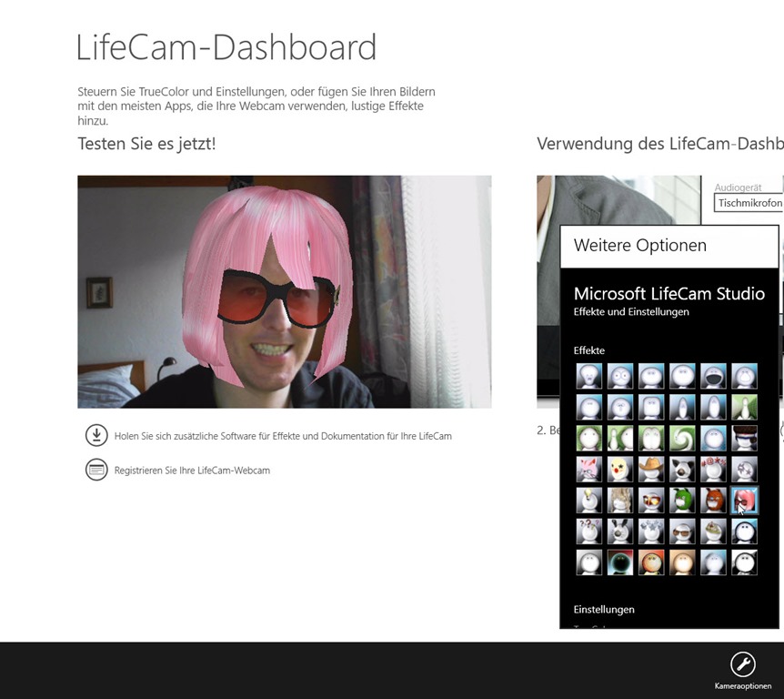Apply the bunny ears effect

(x=620, y=531)
